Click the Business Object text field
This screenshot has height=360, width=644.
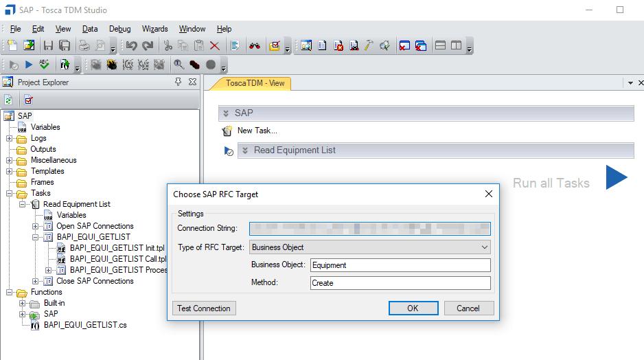pos(400,265)
